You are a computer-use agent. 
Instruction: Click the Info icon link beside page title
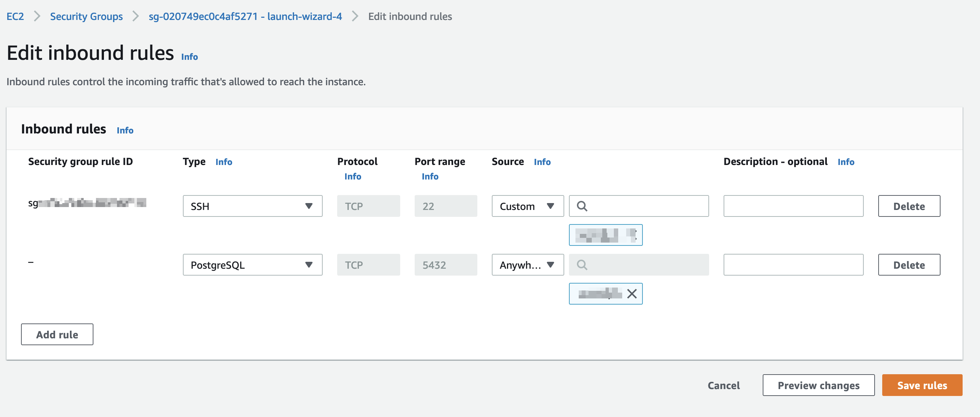[x=189, y=57]
